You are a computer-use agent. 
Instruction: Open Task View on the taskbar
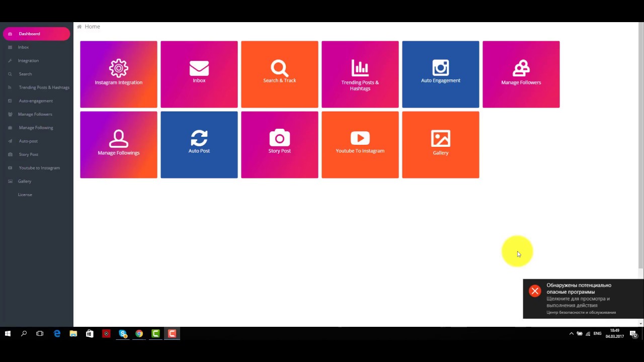pyautogui.click(x=40, y=333)
